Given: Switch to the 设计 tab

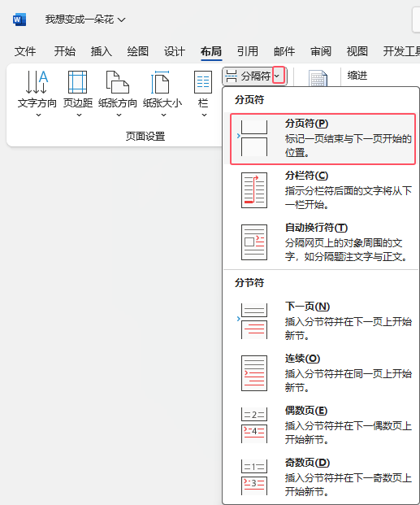Looking at the screenshot, I should (x=175, y=51).
